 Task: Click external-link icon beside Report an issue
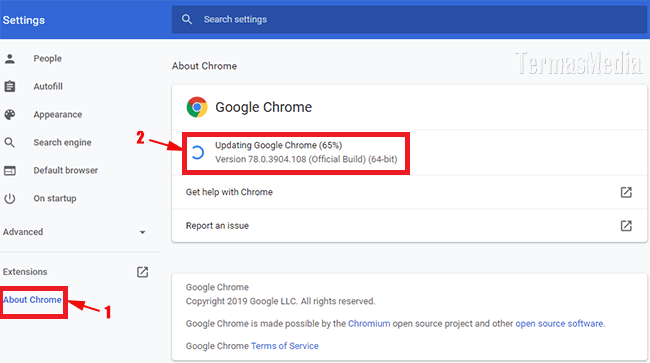pyautogui.click(x=626, y=226)
